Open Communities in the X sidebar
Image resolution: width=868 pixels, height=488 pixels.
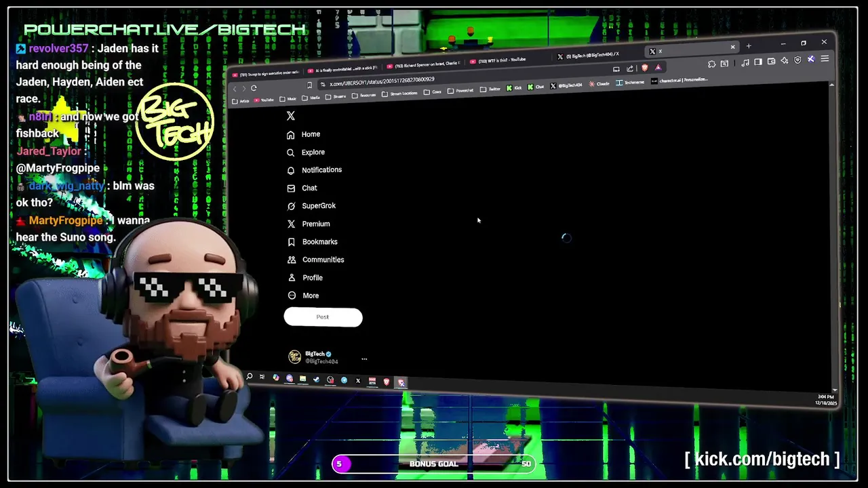tap(315, 260)
